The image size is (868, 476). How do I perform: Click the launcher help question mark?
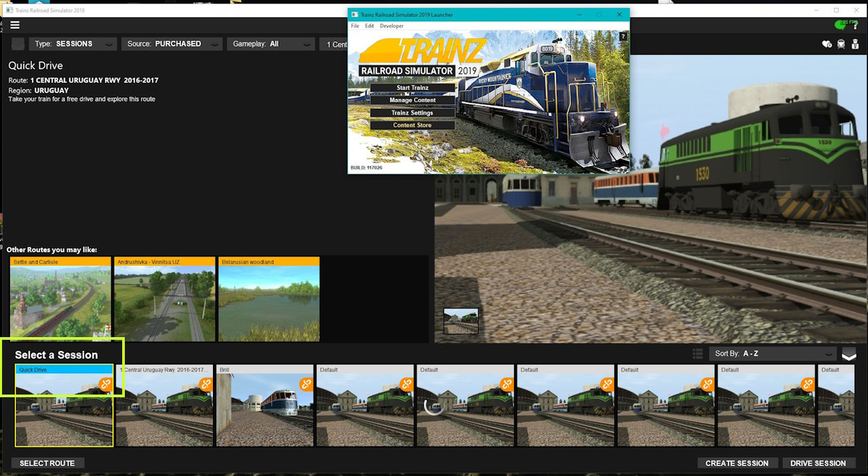[x=623, y=37]
